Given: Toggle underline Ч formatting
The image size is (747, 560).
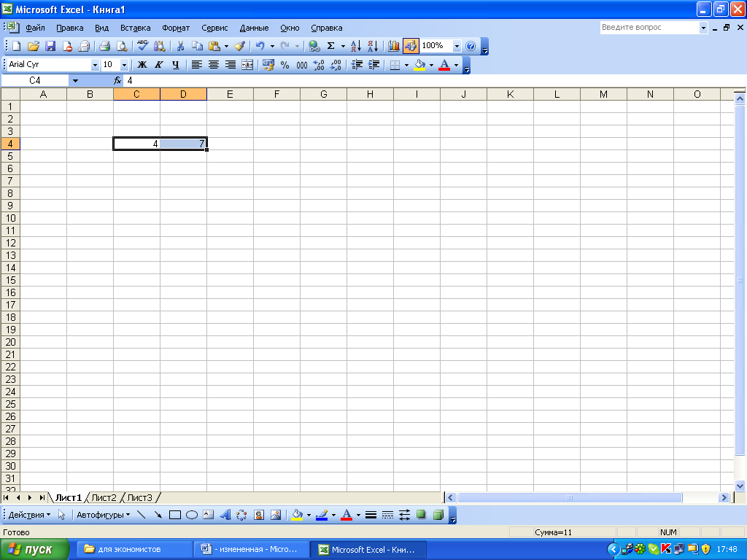Looking at the screenshot, I should pos(175,65).
